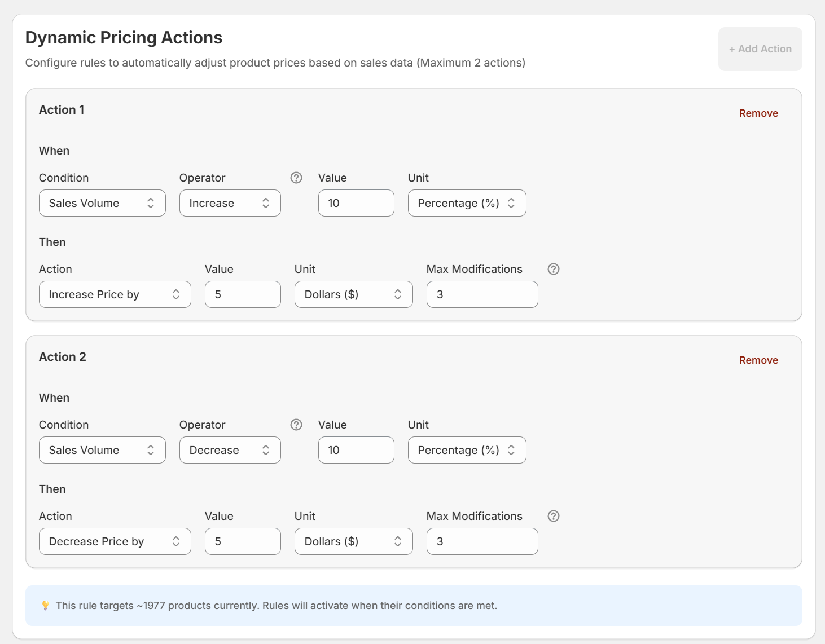The width and height of the screenshot is (825, 644).
Task: Click the Value field showing 10 in Action 1
Action: pos(356,203)
